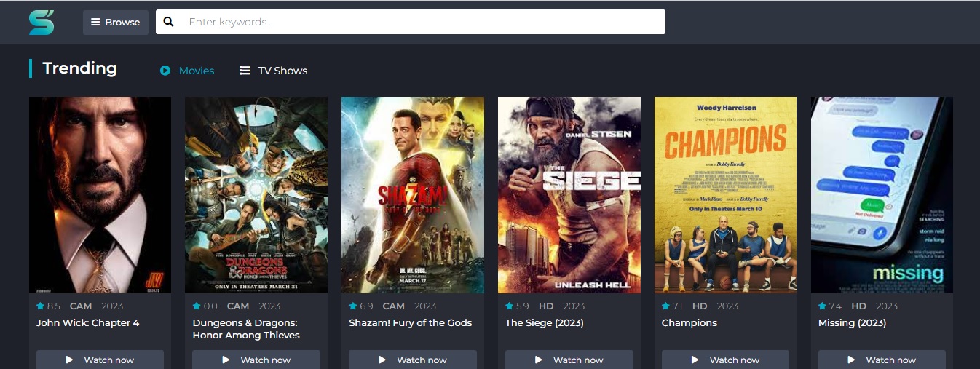This screenshot has width=980, height=369.
Task: Click the Missing (2023) title link
Action: click(852, 322)
